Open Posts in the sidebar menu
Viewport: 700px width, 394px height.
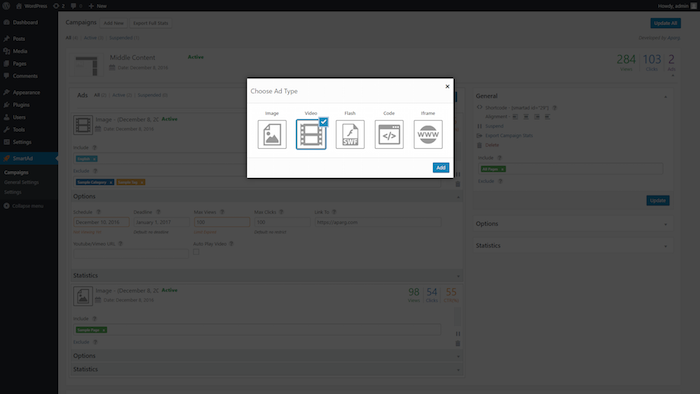(19, 39)
